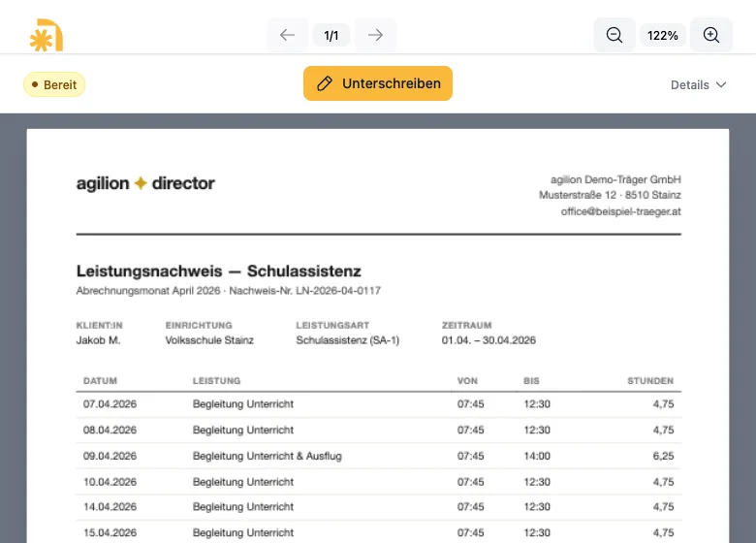This screenshot has height=543, width=756.
Task: Click 4,75 hours in 08.04.2026 row
Action: tap(663, 431)
